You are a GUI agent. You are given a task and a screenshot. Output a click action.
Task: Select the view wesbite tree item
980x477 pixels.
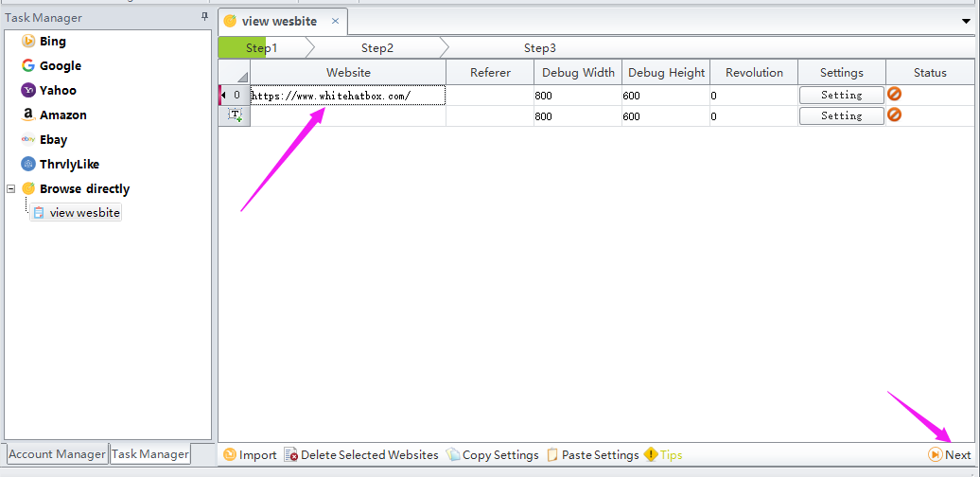point(84,213)
